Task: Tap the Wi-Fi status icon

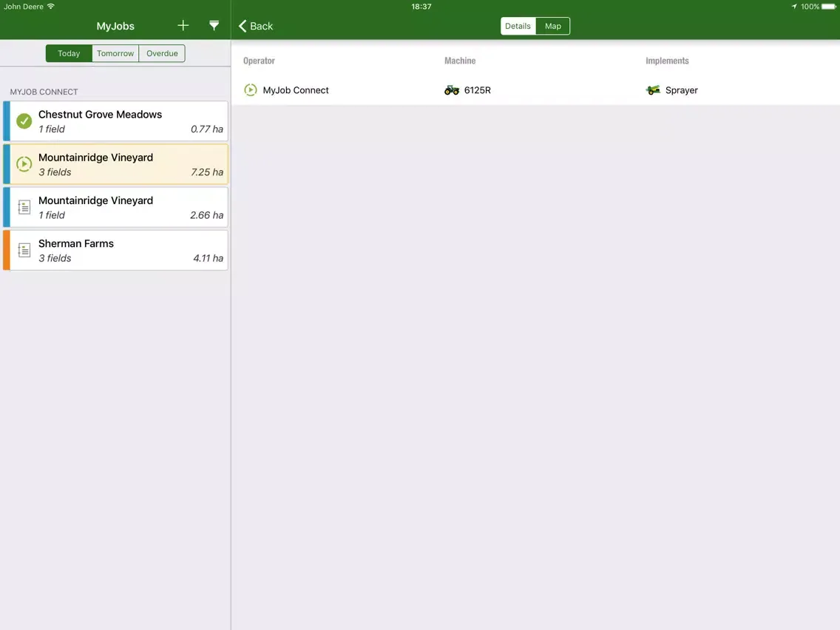Action: (51, 7)
